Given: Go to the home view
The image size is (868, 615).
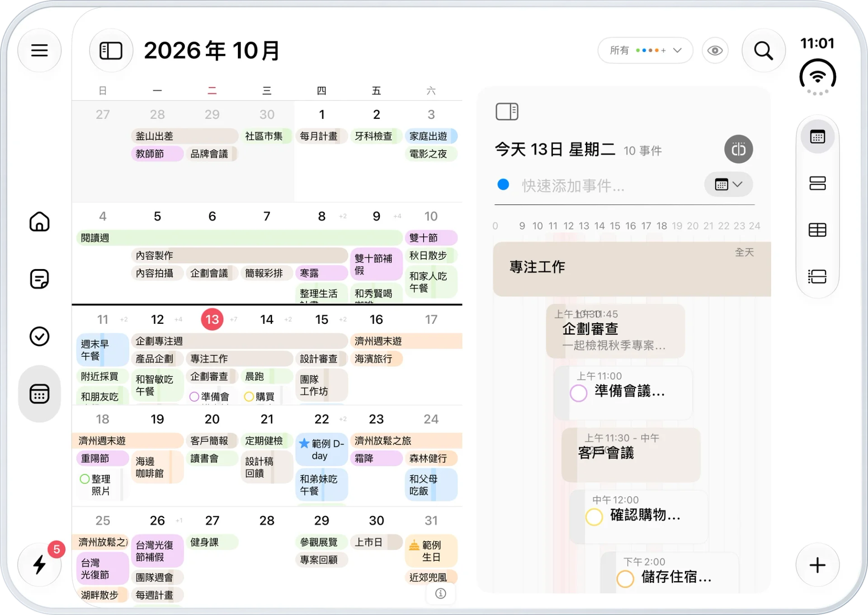Looking at the screenshot, I should [x=39, y=222].
